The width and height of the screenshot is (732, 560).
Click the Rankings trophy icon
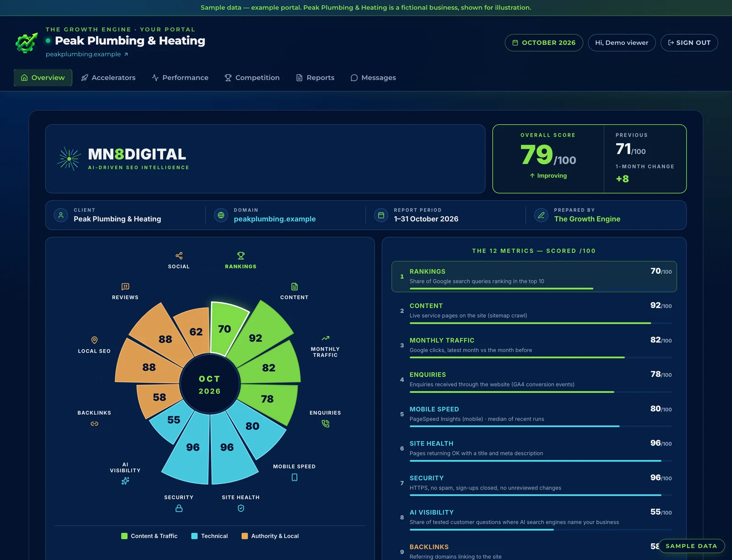pyautogui.click(x=241, y=256)
